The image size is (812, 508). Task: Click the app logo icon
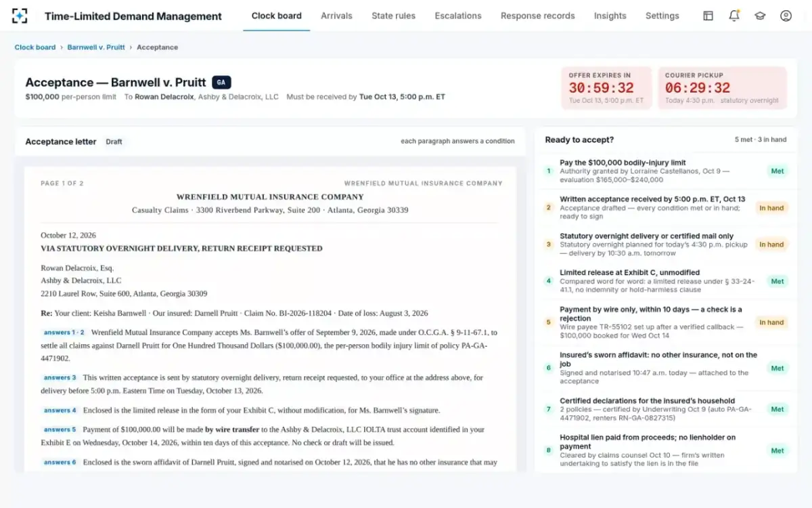[x=20, y=16]
